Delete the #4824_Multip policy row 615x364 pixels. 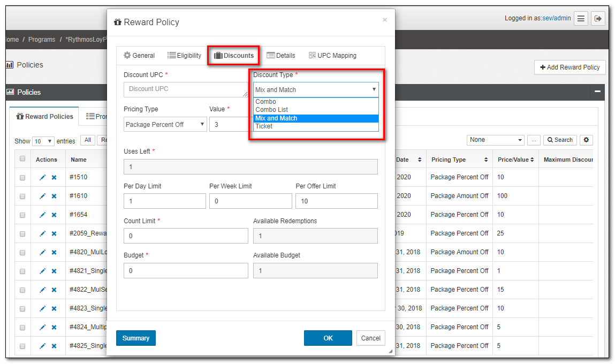coord(54,328)
